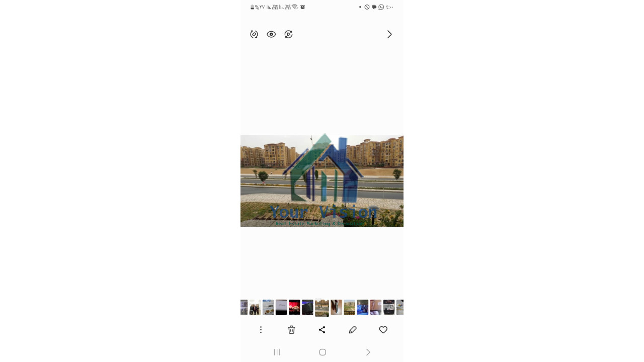Open the three-dot more options menu

tap(261, 330)
